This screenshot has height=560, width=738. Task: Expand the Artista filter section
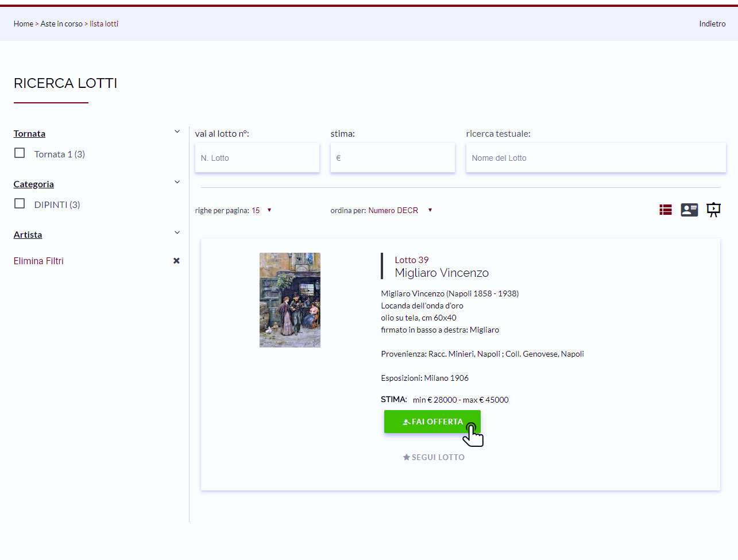(x=177, y=233)
